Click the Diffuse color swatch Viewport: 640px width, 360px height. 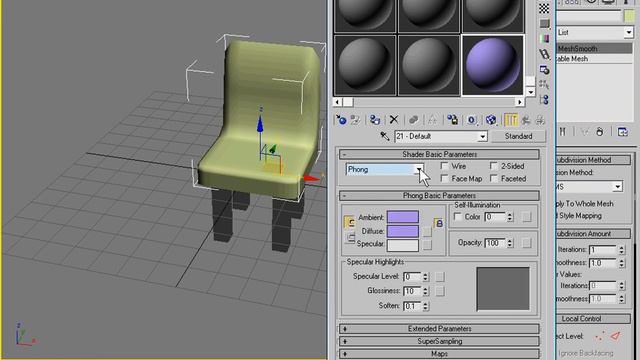tap(403, 231)
